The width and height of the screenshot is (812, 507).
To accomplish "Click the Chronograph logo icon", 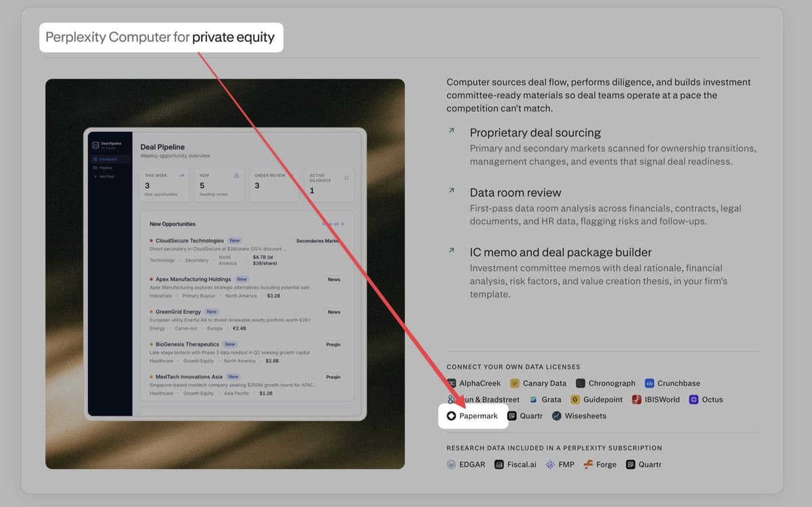I will [x=581, y=383].
